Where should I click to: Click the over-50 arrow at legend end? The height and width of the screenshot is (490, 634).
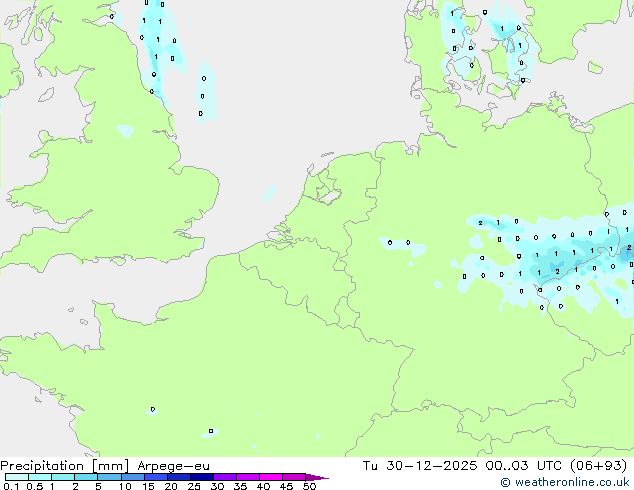(317, 477)
